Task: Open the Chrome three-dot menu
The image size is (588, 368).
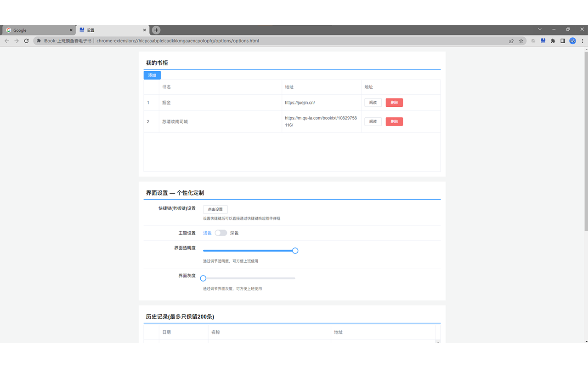Action: [582, 40]
